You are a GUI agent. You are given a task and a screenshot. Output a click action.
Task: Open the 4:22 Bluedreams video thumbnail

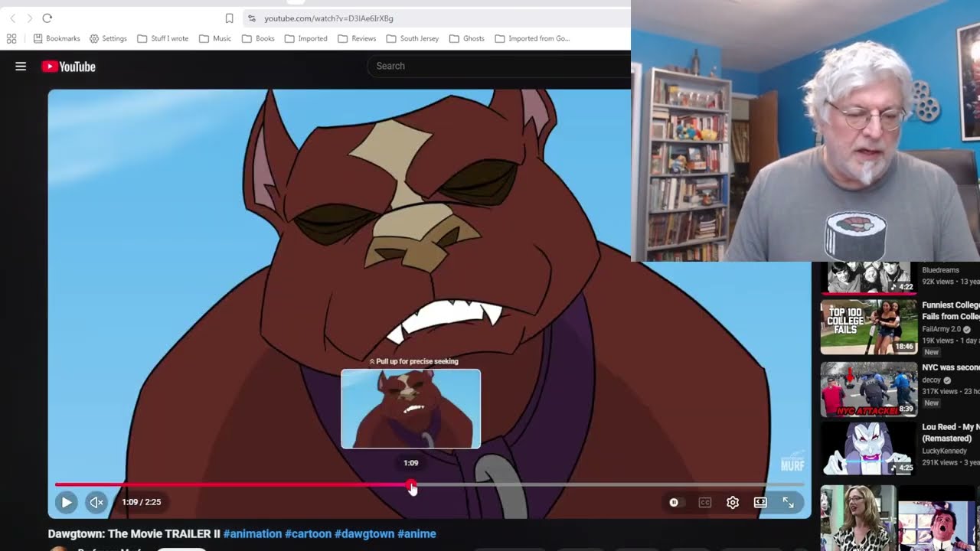point(869,278)
